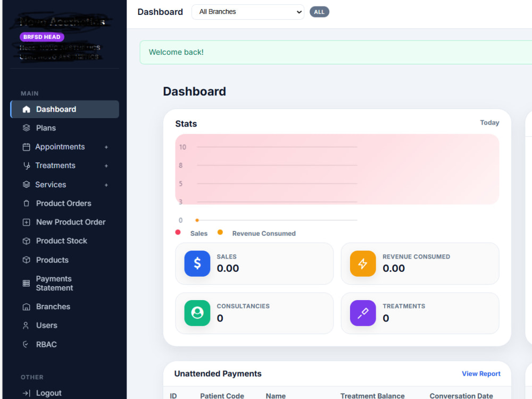532x399 pixels.
Task: Open View Report link
Action: (481, 373)
